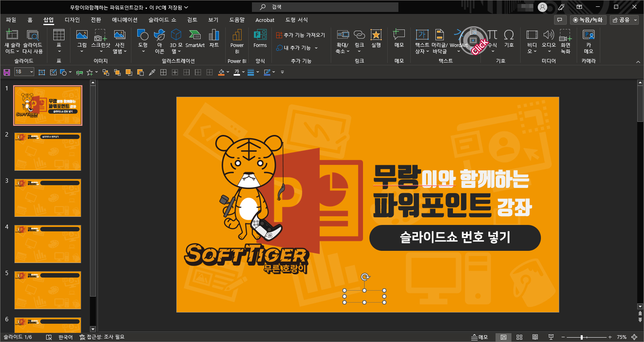Click the eyedropper icon in quick toolbar
The width and height of the screenshot is (644, 342).
152,72
